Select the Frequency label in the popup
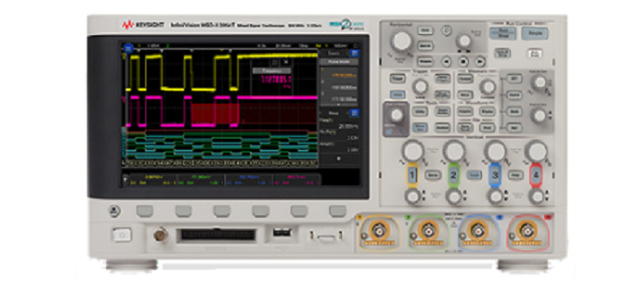The height and width of the screenshot is (288, 644). (272, 71)
